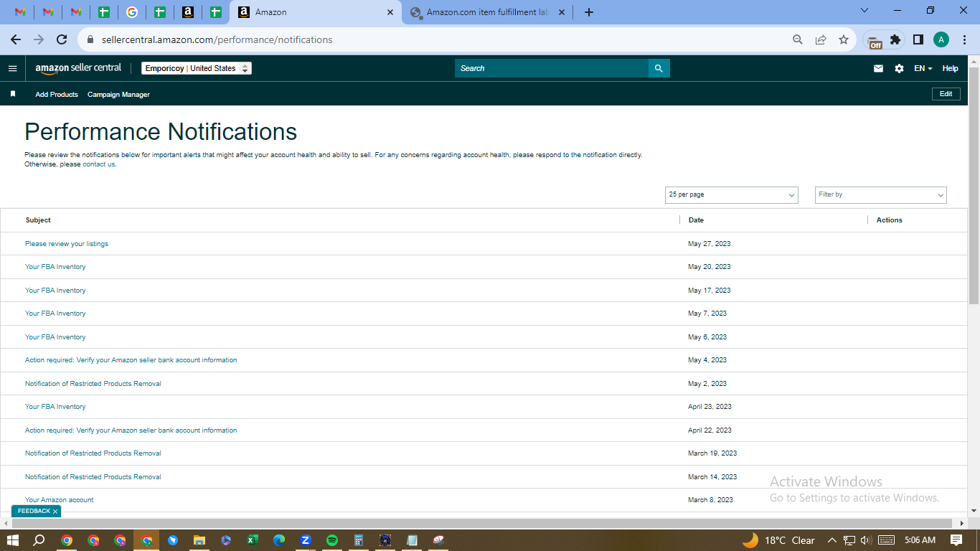Switch to the Google browser tab
This screenshot has width=980, height=551.
pyautogui.click(x=131, y=12)
